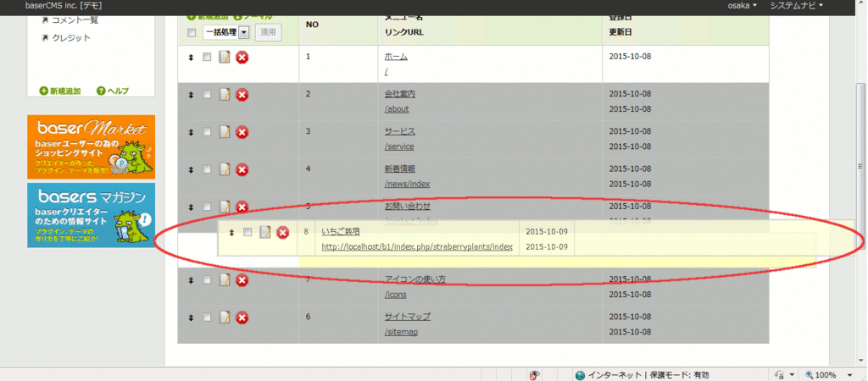The width and height of the screenshot is (868, 381).
Task: Open the straberryplants/index URL link
Action: pos(417,246)
